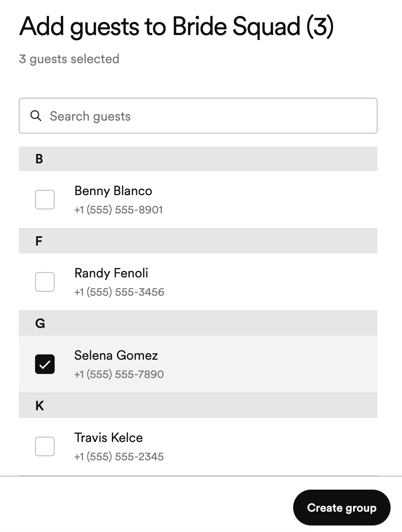The height and width of the screenshot is (532, 402).
Task: Check the box next to Travis Kelce
Action: tap(45, 446)
